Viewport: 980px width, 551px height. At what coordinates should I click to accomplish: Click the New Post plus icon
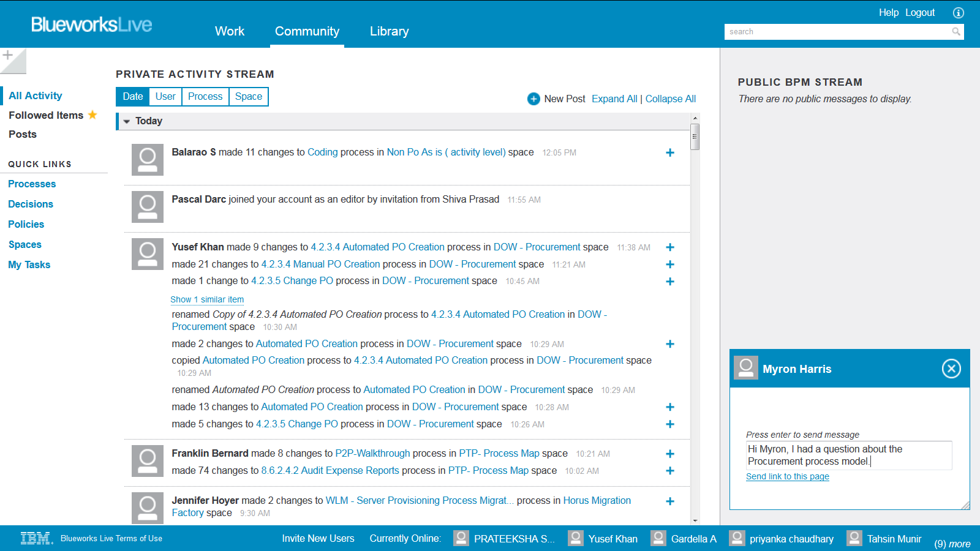[534, 99]
